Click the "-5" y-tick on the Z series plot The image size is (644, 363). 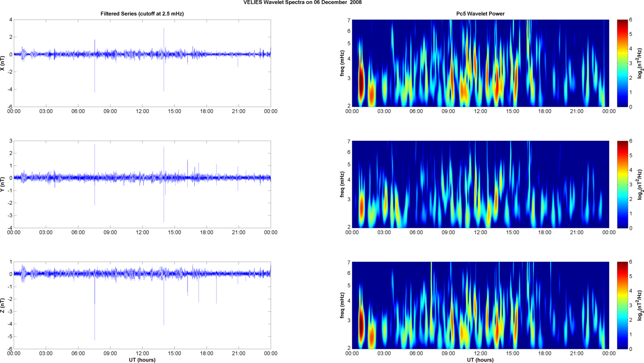10,337
